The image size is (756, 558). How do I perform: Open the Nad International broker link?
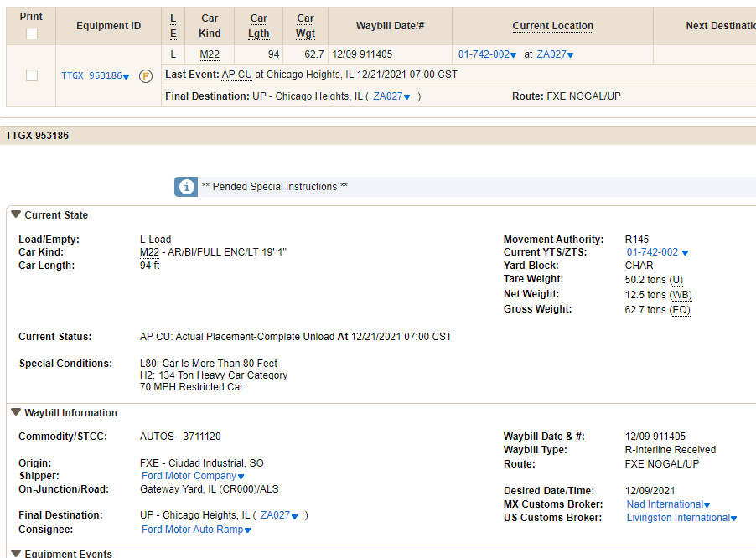point(668,504)
